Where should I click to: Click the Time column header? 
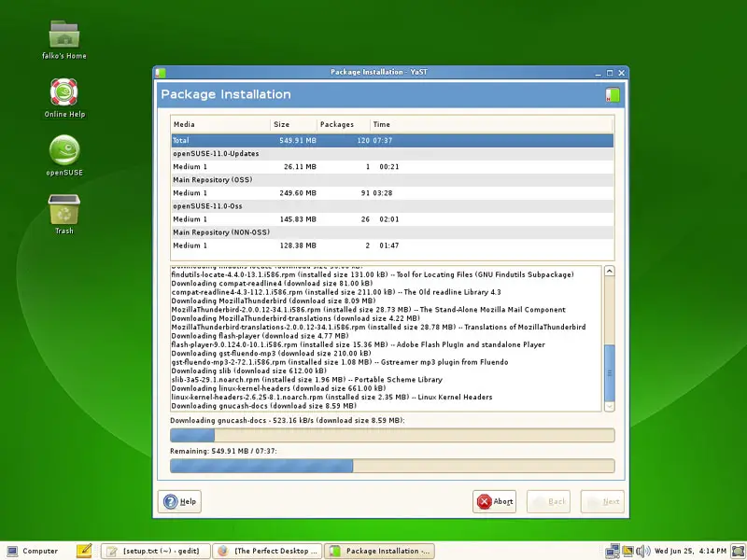[492, 124]
